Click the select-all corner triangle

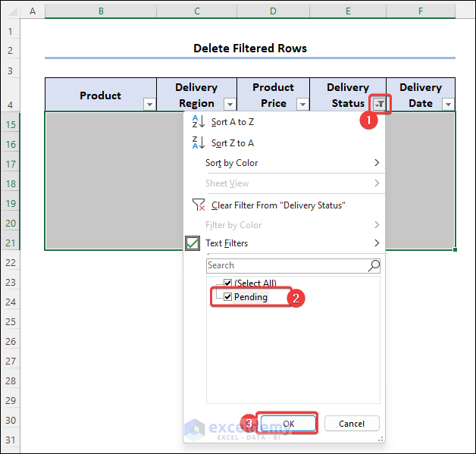pyautogui.click(x=11, y=11)
